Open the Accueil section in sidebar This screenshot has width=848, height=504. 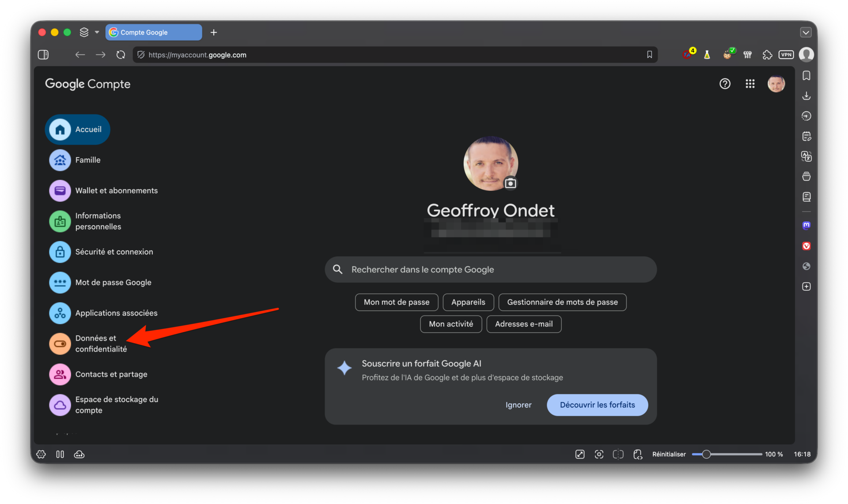coord(77,129)
